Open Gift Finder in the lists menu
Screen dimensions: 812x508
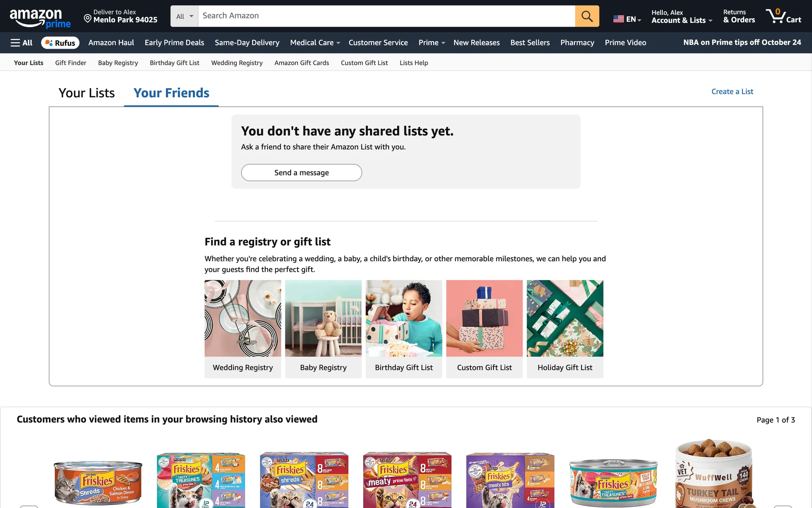pyautogui.click(x=71, y=63)
